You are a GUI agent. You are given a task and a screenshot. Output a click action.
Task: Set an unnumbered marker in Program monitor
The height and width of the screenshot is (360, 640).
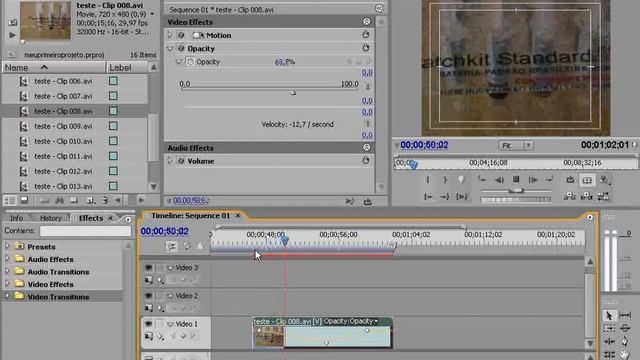coord(461,180)
